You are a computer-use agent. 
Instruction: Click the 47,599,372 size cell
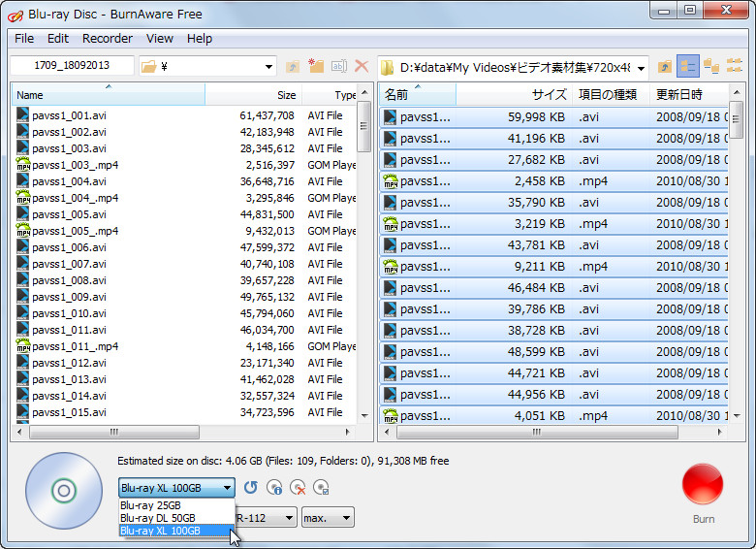coord(268,247)
